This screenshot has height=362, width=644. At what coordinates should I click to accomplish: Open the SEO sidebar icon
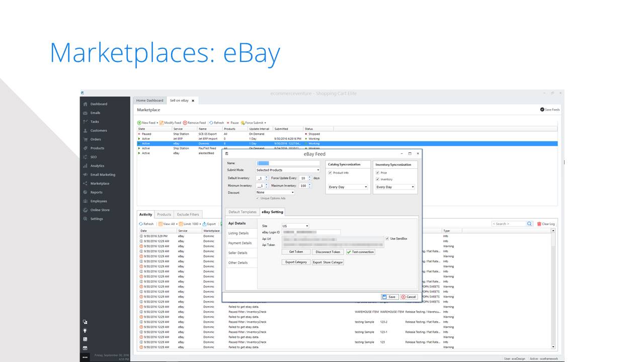point(85,157)
